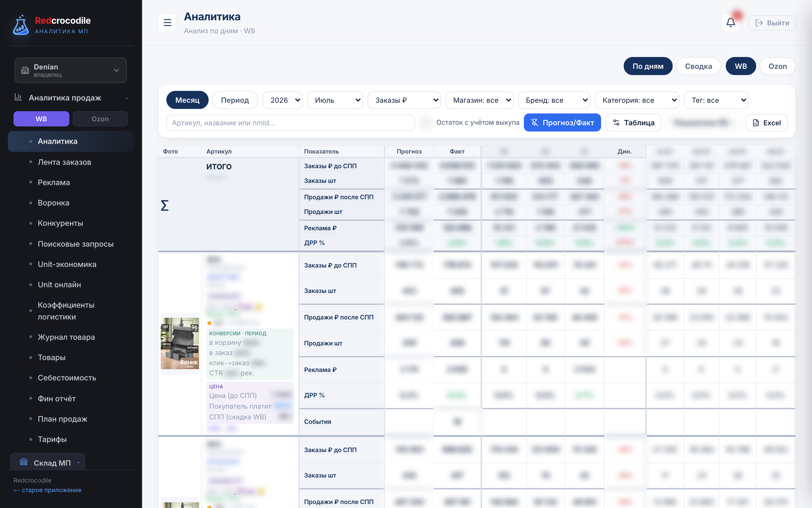Viewport: 812px width, 508px height.
Task: Switch sidebar to Ozon marketplace
Action: coord(100,119)
